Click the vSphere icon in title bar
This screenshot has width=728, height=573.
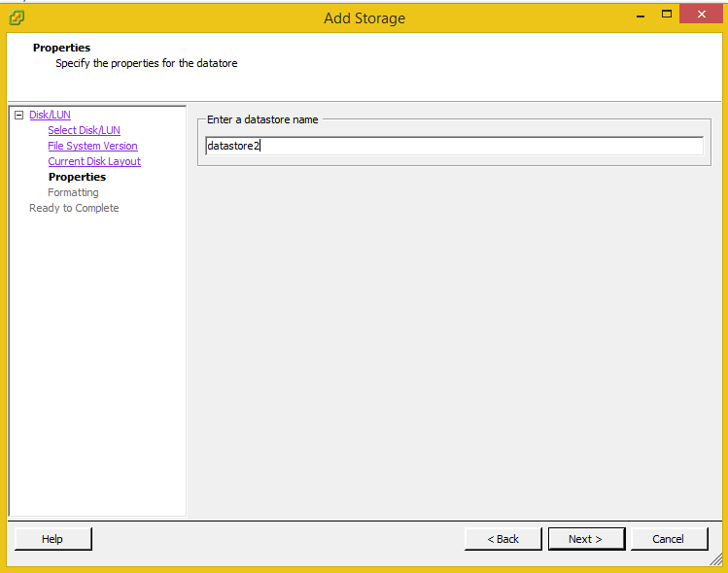click(17, 17)
